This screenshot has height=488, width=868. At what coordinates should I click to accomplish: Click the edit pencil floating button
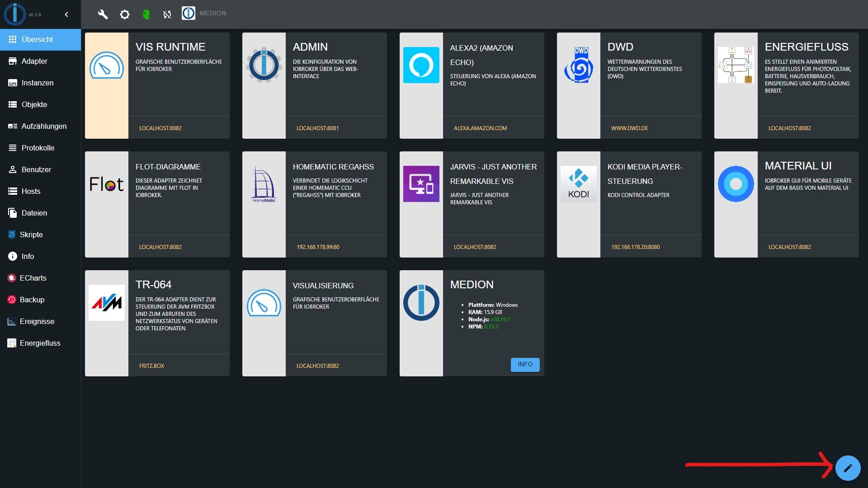pos(848,468)
